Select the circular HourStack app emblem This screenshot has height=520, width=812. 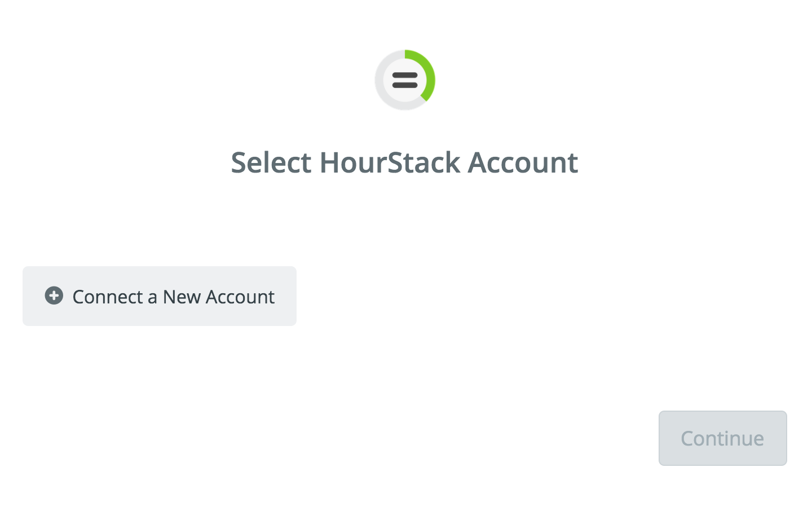[405, 80]
